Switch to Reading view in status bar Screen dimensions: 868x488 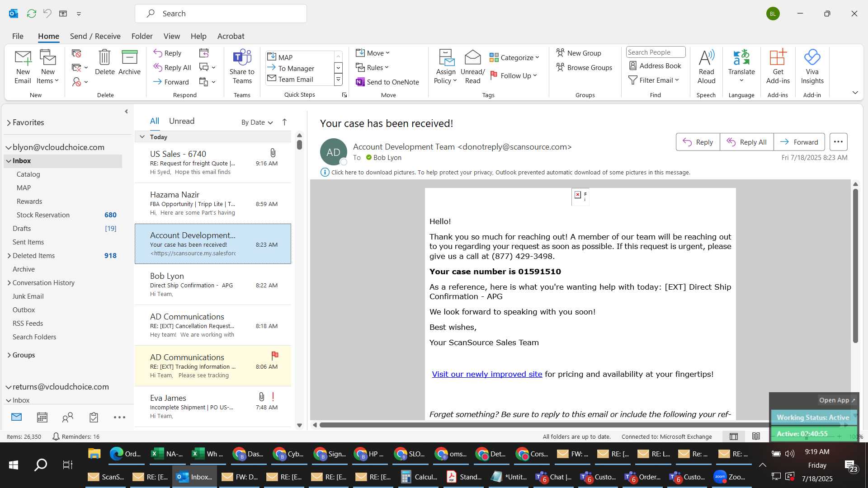click(x=756, y=436)
